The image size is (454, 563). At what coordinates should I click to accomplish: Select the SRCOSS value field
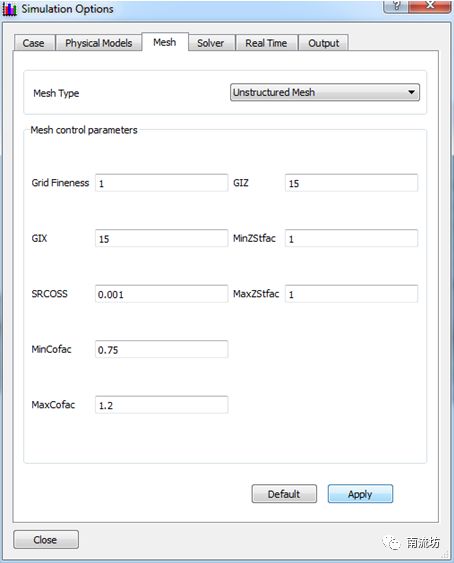click(162, 294)
